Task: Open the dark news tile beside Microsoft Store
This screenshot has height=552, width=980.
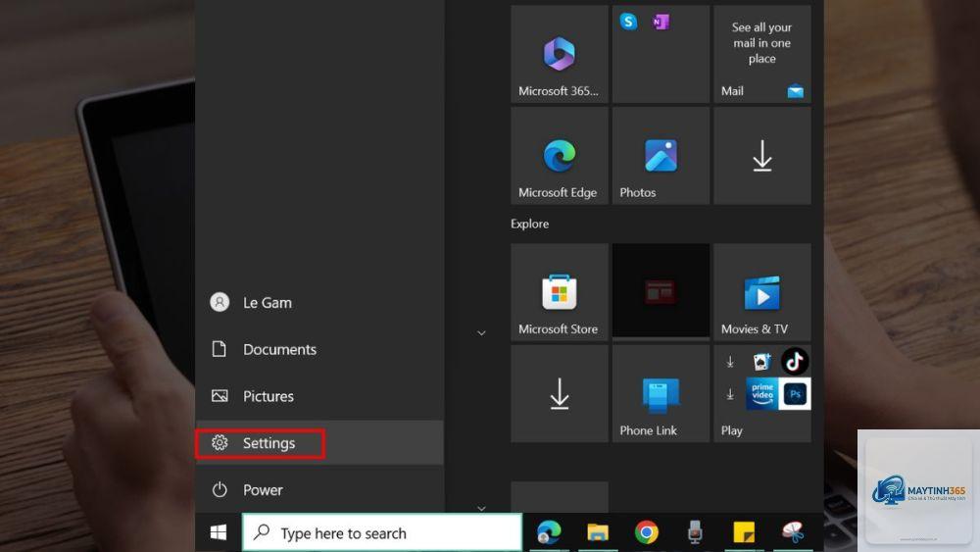Action: click(x=661, y=290)
